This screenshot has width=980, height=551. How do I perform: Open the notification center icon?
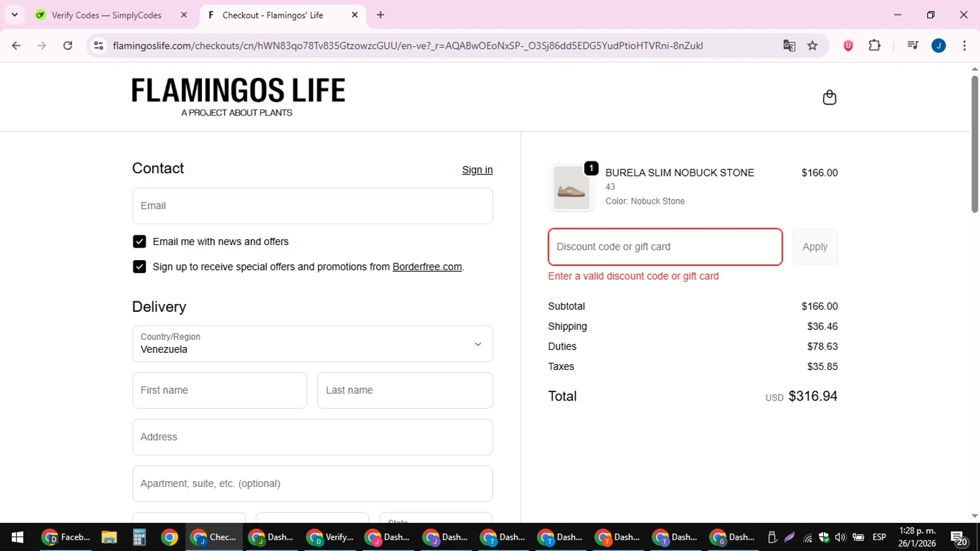(959, 538)
